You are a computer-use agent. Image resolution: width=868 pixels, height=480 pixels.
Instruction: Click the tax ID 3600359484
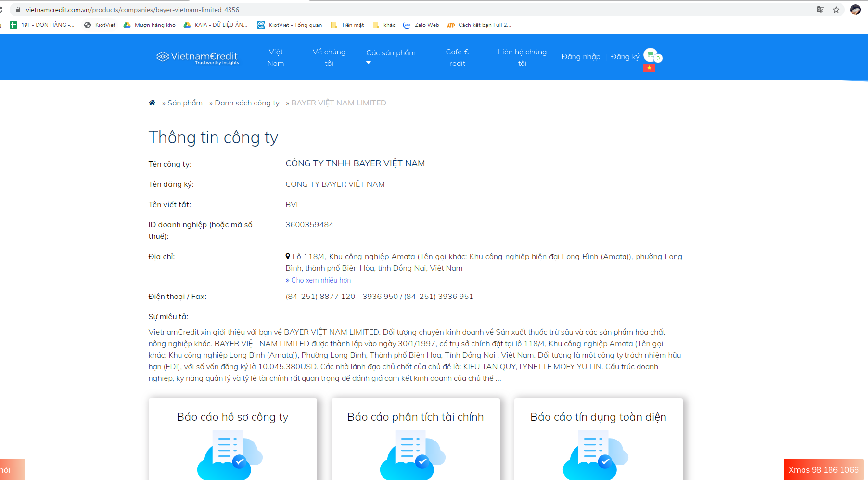[x=309, y=225]
